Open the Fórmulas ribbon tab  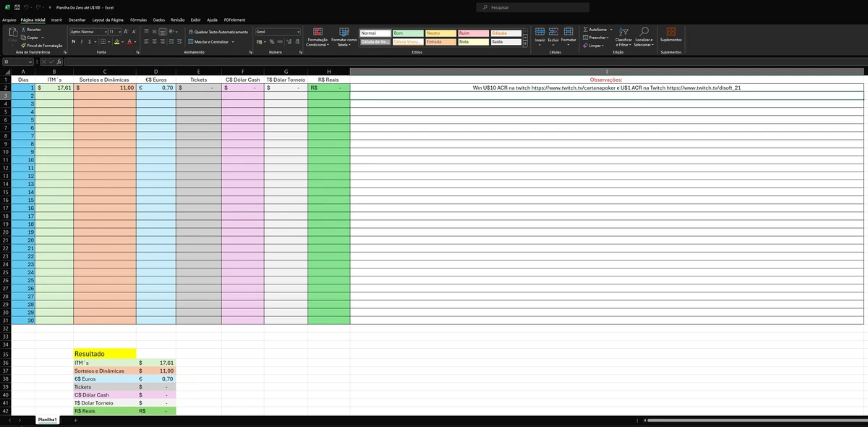[138, 20]
